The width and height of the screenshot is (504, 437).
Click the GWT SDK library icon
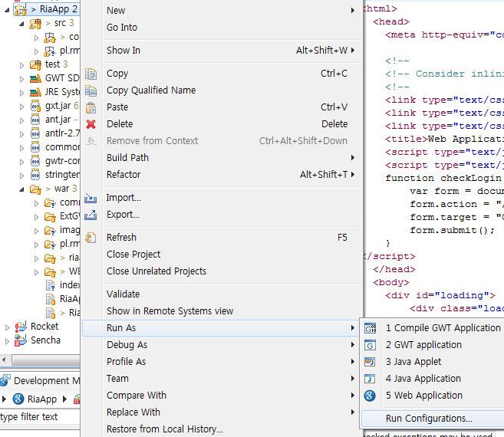(x=35, y=78)
